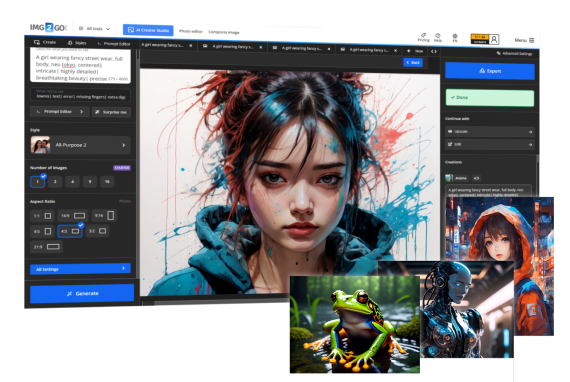Click the IMG2GO logo
This screenshot has width=570, height=382.
(x=48, y=27)
